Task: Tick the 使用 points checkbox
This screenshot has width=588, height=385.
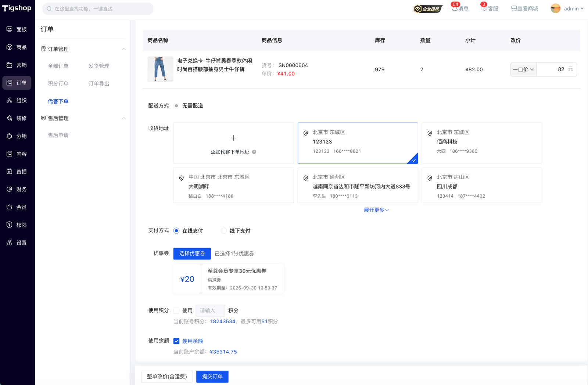Action: click(x=177, y=310)
